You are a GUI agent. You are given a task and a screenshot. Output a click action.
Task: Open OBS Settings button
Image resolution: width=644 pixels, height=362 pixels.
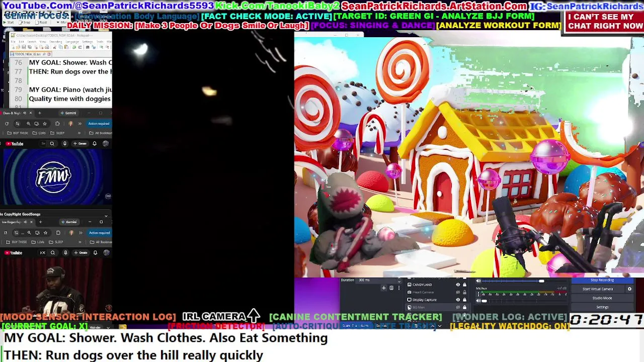(x=602, y=307)
